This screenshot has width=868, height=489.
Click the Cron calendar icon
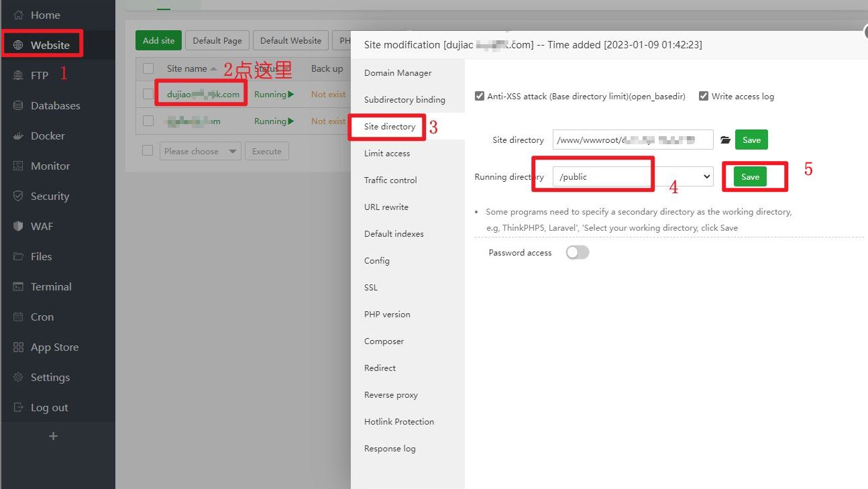click(18, 317)
